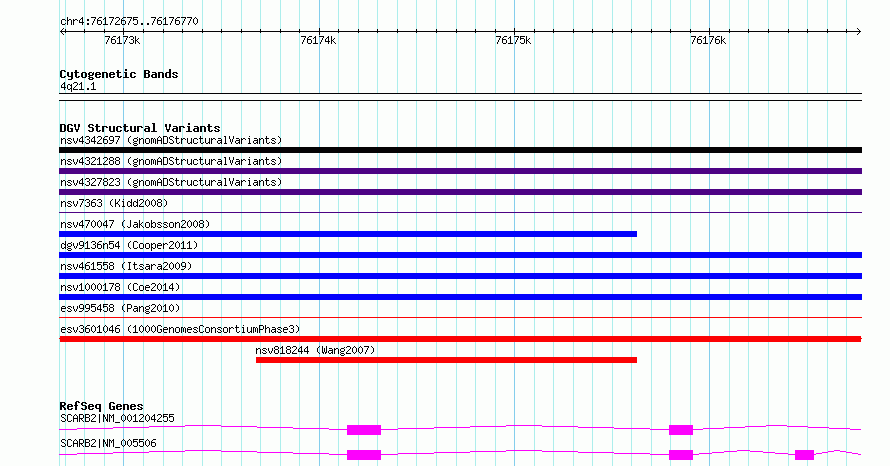Viewport: 890px width, 466px height.
Task: Click nsv461558 Itsara2009 blue bar
Action: click(460, 276)
